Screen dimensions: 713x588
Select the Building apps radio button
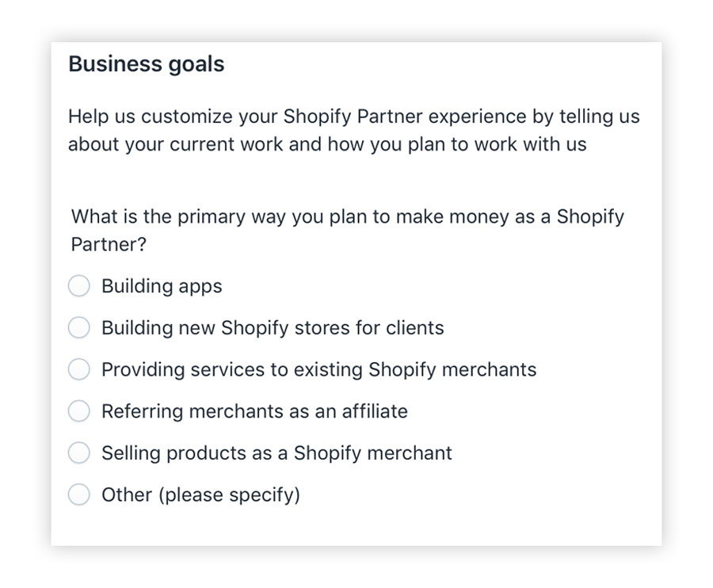[x=78, y=286]
